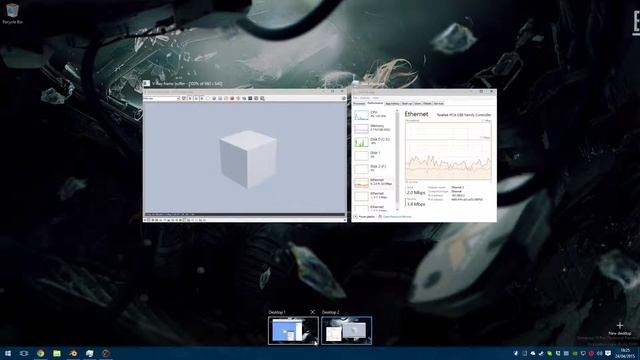
Task: Select the highlighted Ethernet entry
Action: click(373, 182)
